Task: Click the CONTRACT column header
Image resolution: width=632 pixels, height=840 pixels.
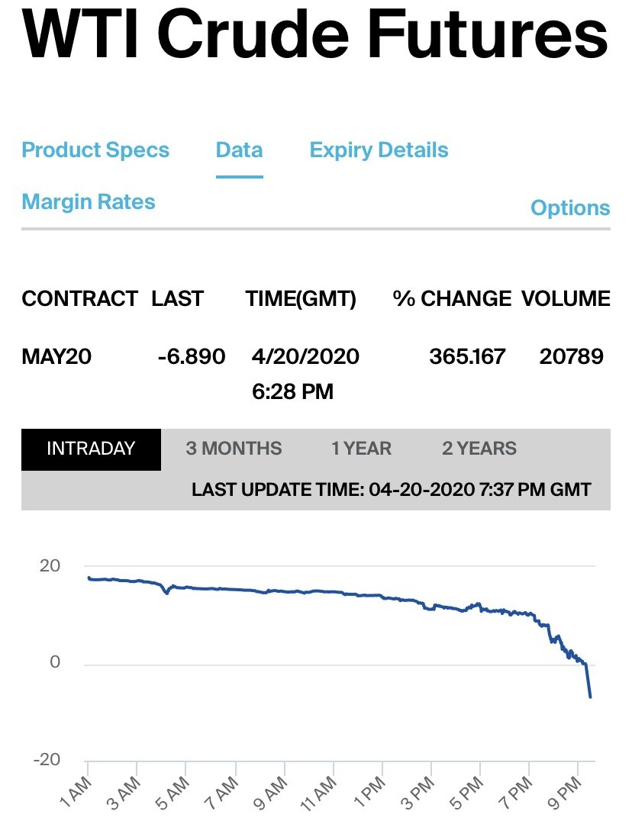Action: pos(79,298)
